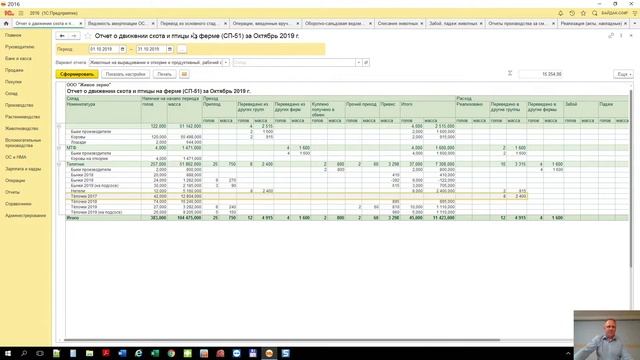The image size is (640, 360).
Task: Open report variant dropdown
Action: click(x=226, y=62)
